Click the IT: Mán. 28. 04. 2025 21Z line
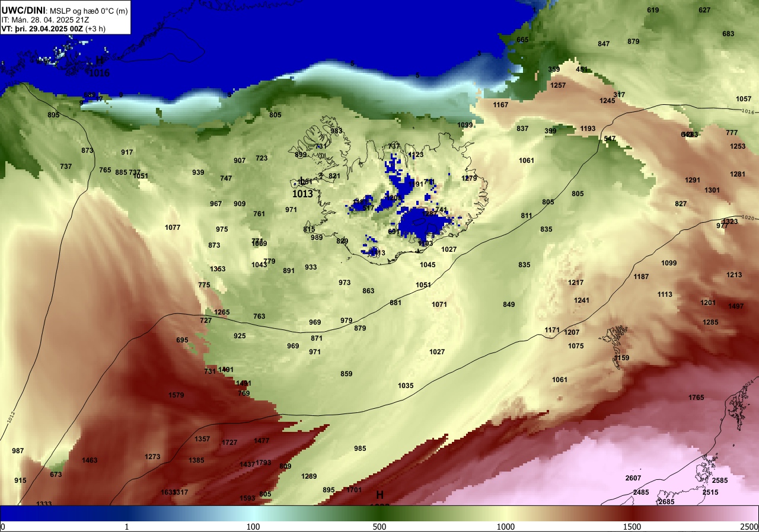The width and height of the screenshot is (759, 532). pyautogui.click(x=46, y=19)
